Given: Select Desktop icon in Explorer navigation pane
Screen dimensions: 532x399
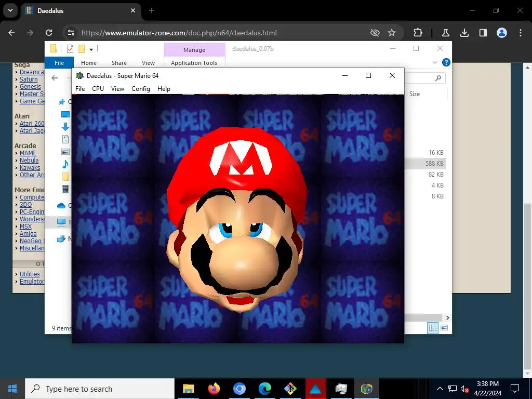Looking at the screenshot, I should 65,114.
